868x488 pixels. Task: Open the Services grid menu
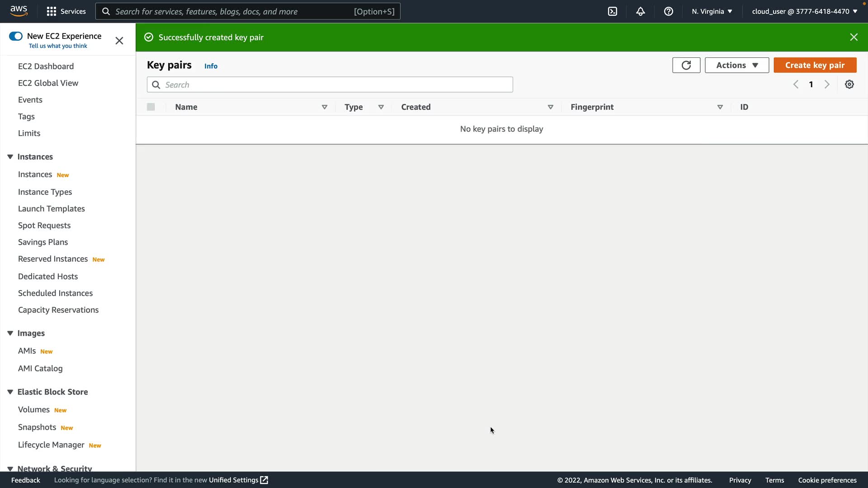point(66,11)
